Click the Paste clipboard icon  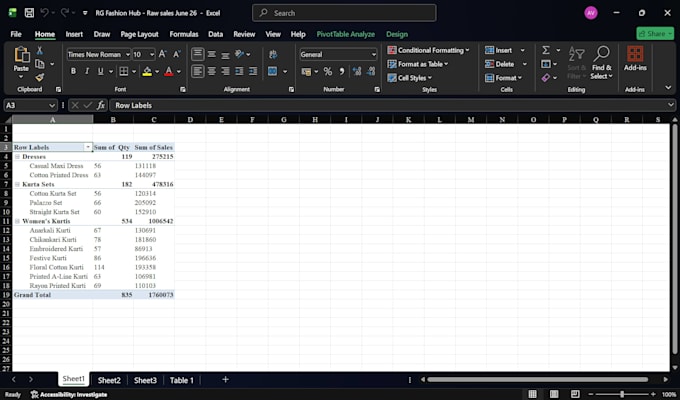[x=21, y=56]
